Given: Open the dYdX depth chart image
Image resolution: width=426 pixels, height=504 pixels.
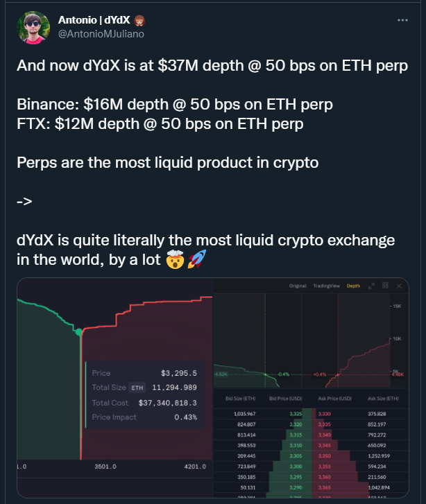Looking at the screenshot, I should coord(115,388).
